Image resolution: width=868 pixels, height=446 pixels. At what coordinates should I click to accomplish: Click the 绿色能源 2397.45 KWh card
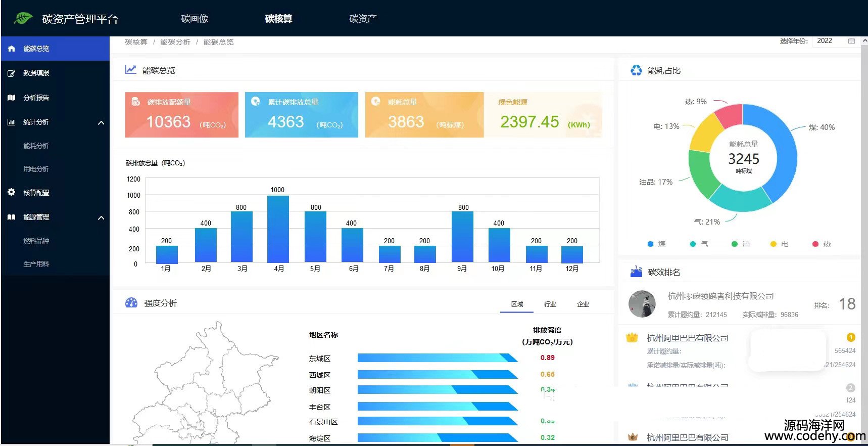click(543, 115)
